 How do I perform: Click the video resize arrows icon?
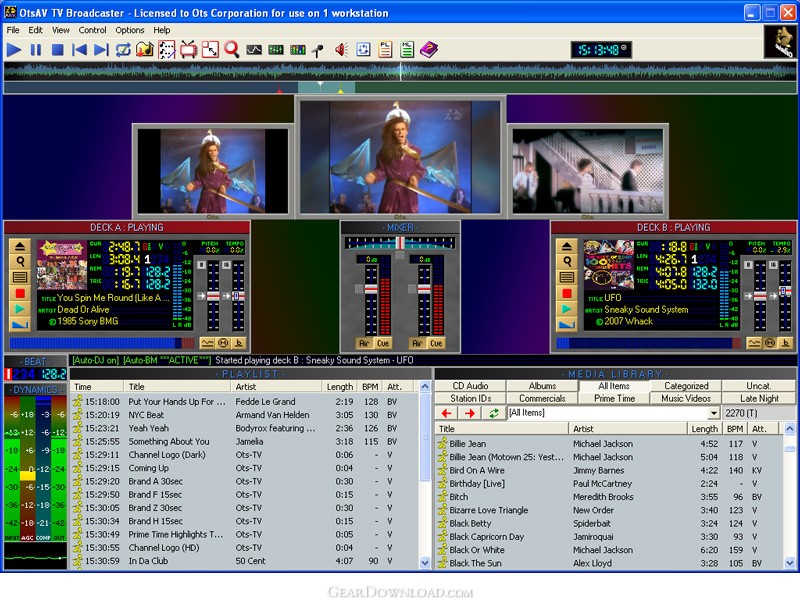point(210,49)
